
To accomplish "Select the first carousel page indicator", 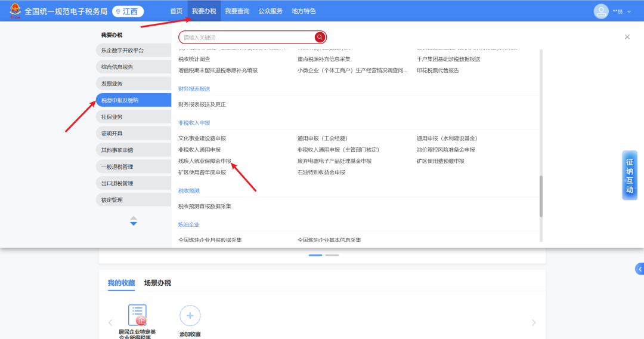I will pyautogui.click(x=315, y=255).
